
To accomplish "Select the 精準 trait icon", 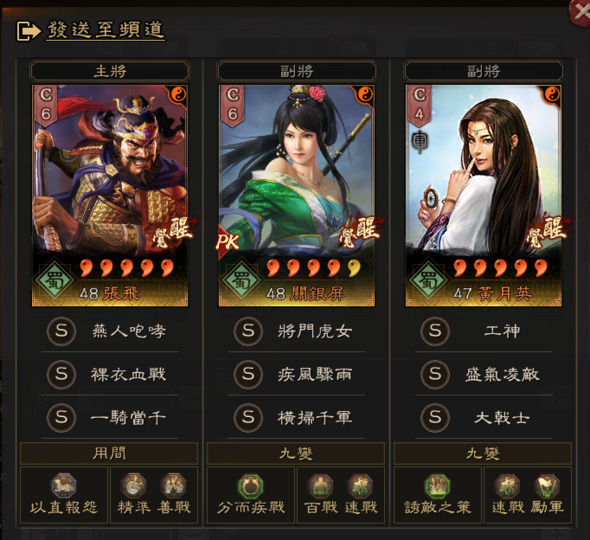I will (x=133, y=486).
